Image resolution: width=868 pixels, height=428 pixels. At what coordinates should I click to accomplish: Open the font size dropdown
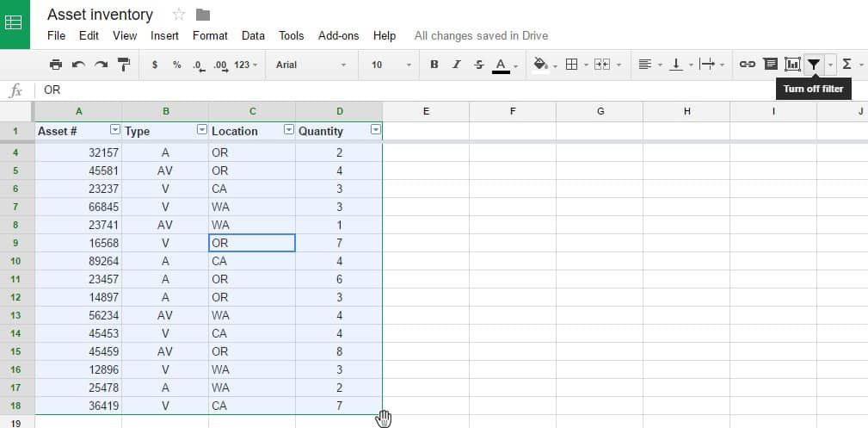click(x=391, y=65)
